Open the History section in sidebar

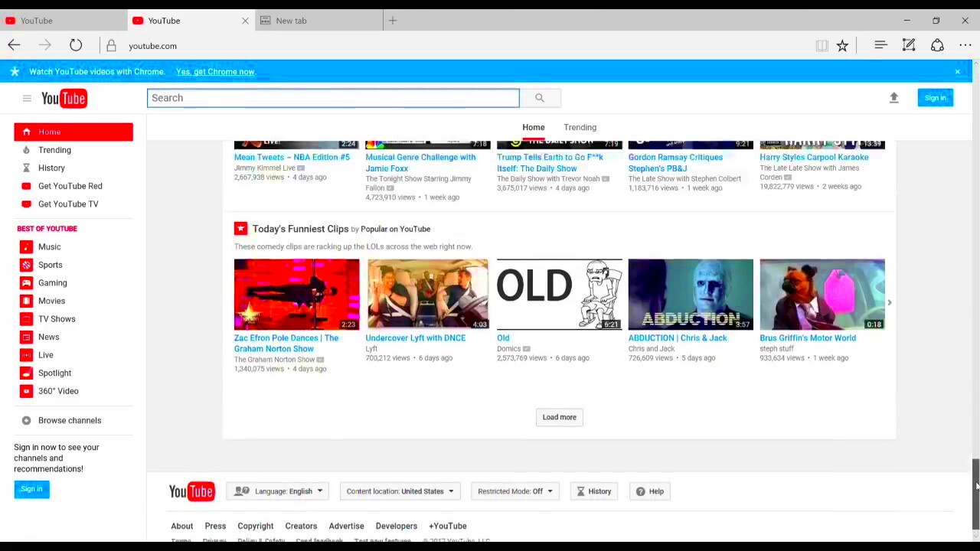[51, 168]
